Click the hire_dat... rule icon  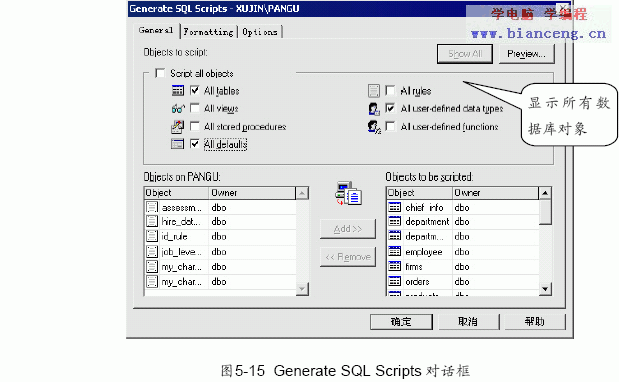point(152,221)
